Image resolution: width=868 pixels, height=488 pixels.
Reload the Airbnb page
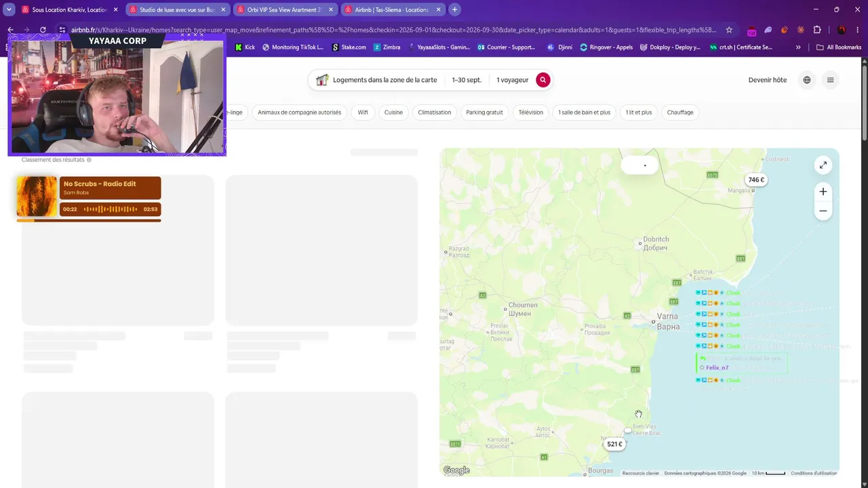43,30
